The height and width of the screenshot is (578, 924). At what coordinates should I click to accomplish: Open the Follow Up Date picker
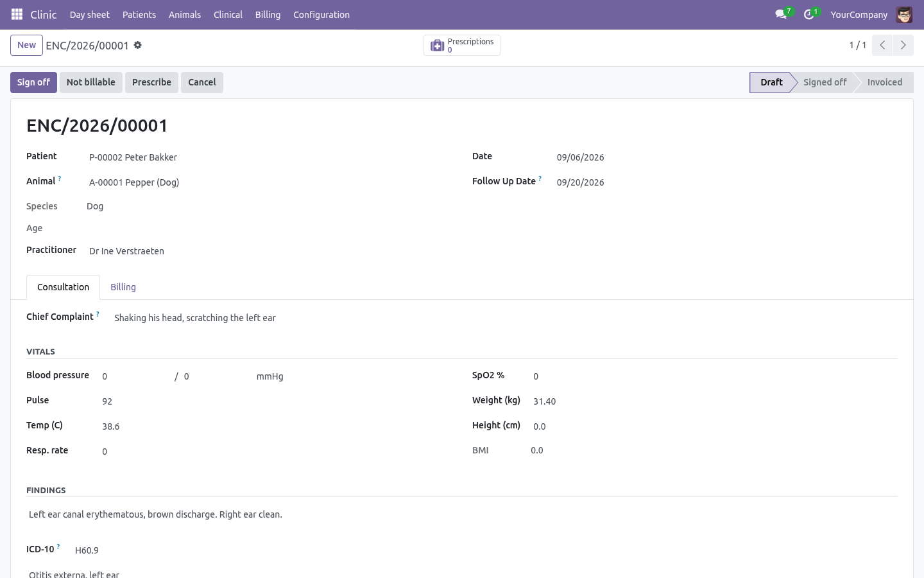click(x=726, y=182)
